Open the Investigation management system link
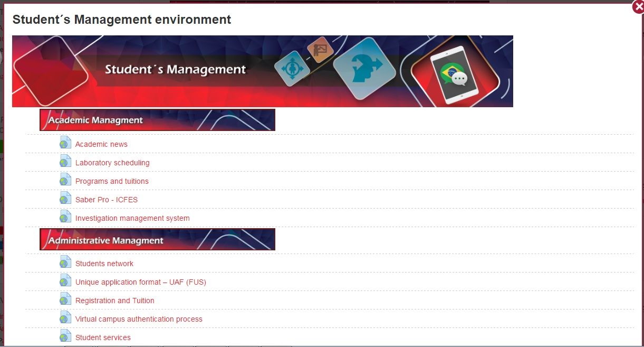This screenshot has height=347, width=644. point(132,218)
